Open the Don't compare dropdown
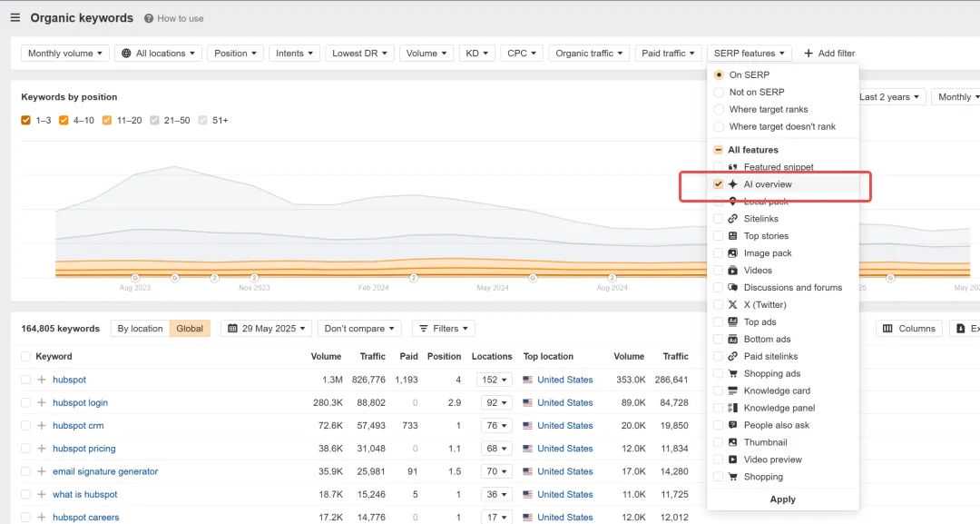Screen dimensions: 980x524 tap(359, 328)
